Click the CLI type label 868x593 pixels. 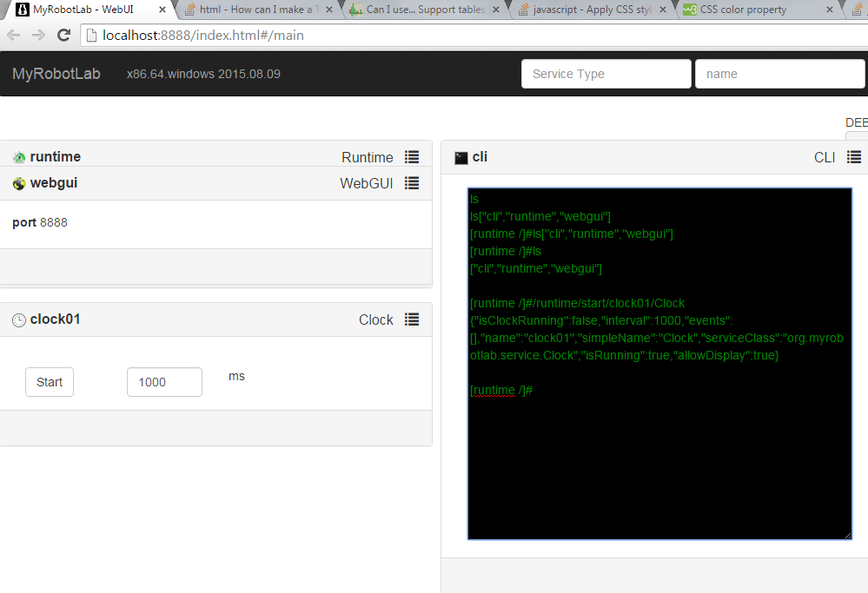point(825,158)
